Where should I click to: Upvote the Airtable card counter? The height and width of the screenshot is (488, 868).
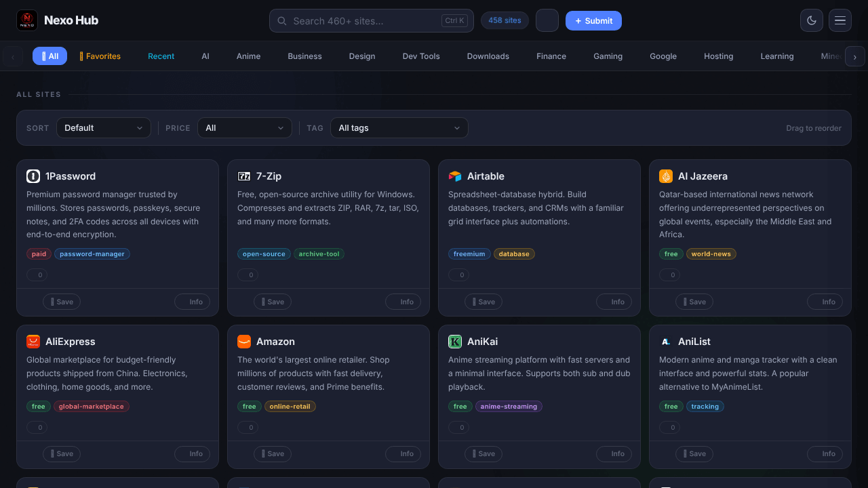(459, 275)
